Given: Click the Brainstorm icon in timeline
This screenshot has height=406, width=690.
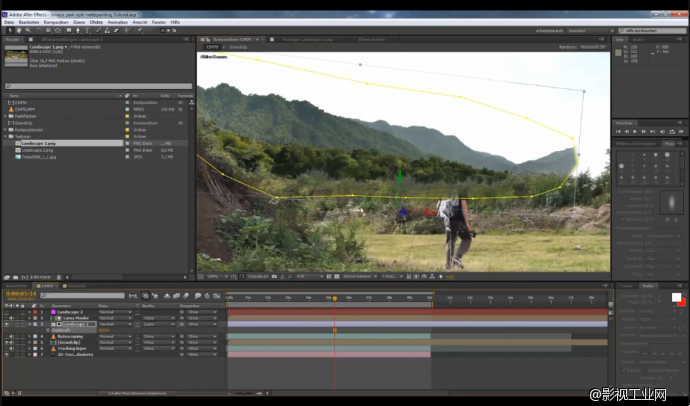Looking at the screenshot, I should (198, 296).
